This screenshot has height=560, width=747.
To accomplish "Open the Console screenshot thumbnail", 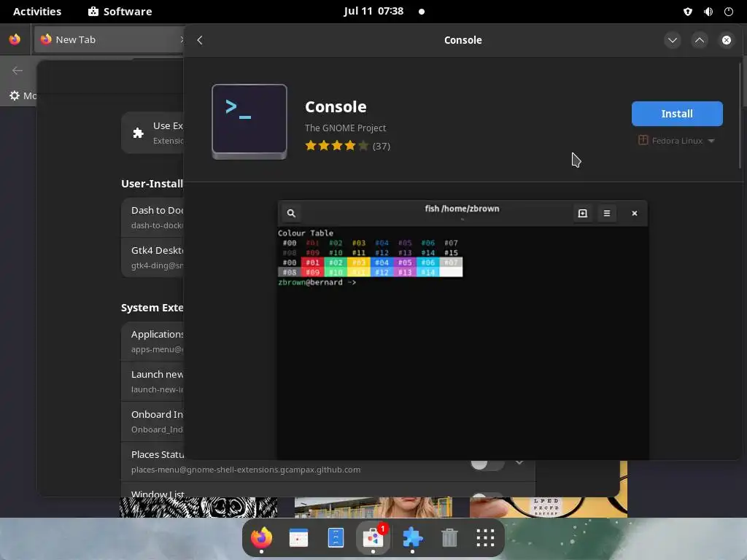I will (x=462, y=330).
